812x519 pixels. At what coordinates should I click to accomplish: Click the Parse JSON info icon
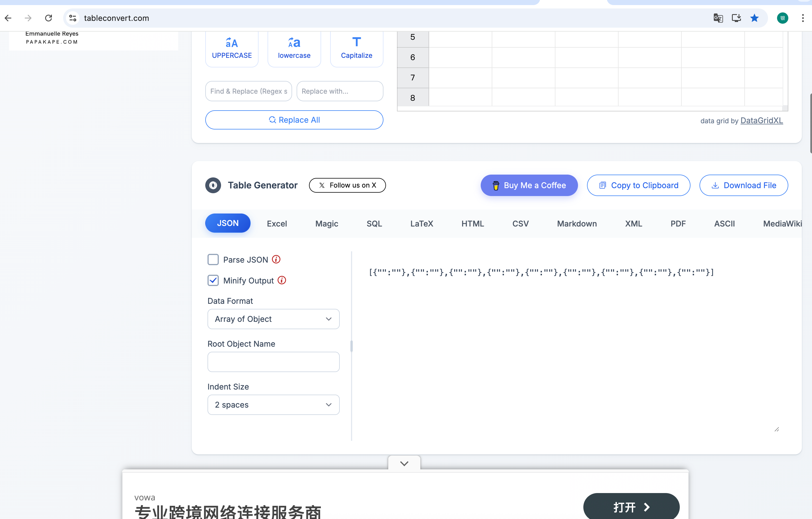click(x=276, y=259)
